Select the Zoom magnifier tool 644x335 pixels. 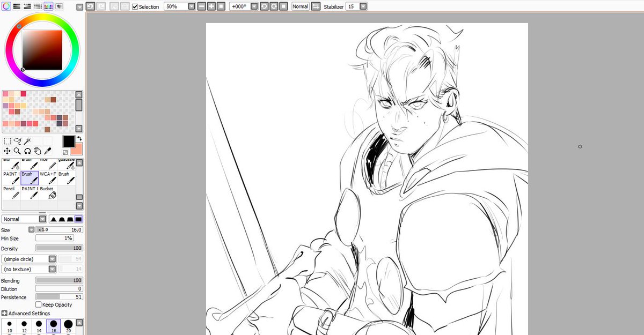17,151
